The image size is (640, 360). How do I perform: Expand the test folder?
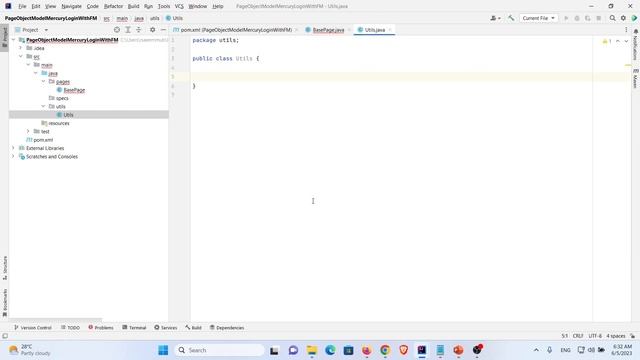[28, 131]
